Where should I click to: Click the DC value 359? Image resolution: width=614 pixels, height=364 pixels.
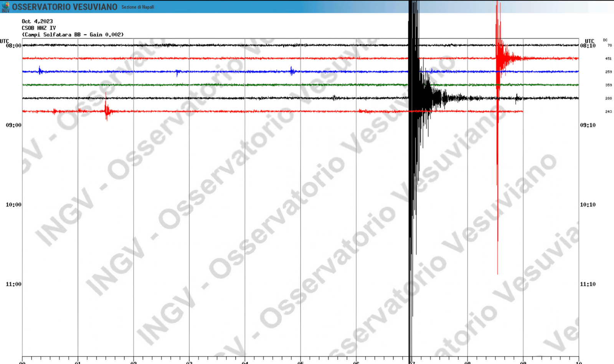pyautogui.click(x=609, y=85)
